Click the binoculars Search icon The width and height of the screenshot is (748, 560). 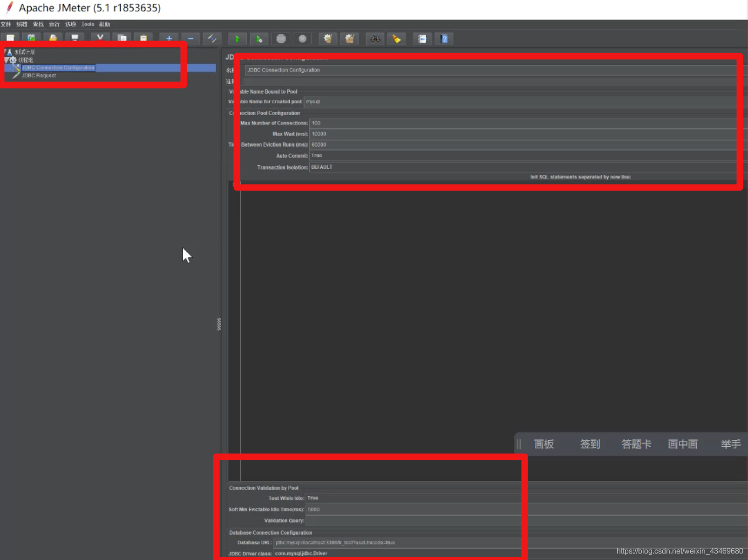[375, 39]
